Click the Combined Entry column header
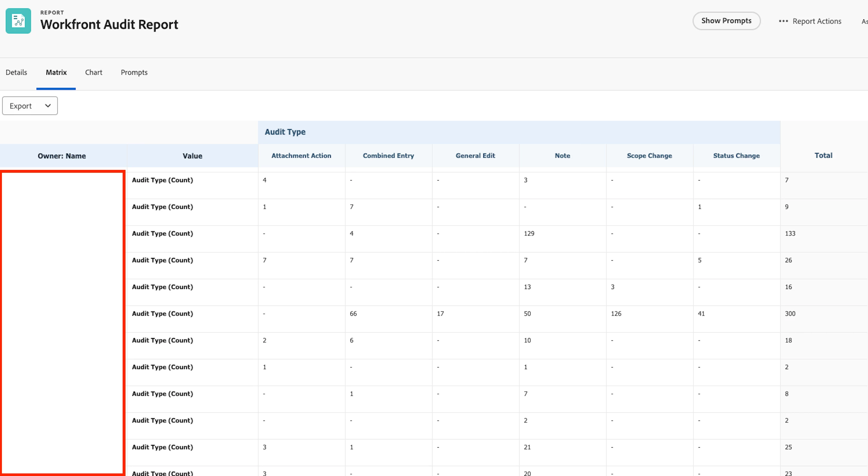 click(x=388, y=156)
